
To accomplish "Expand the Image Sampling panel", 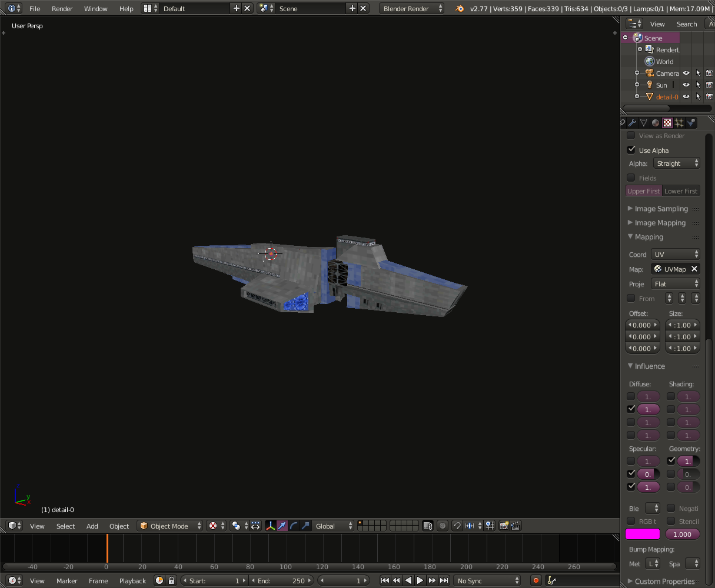I will coord(661,209).
